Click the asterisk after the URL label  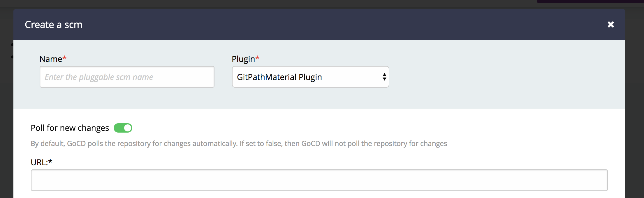pyautogui.click(x=50, y=161)
